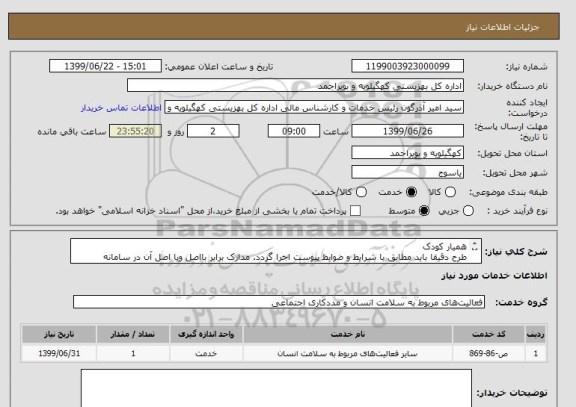Screen dimensions: 576x407
Task: Select the کالا radio button
Action: (450, 192)
